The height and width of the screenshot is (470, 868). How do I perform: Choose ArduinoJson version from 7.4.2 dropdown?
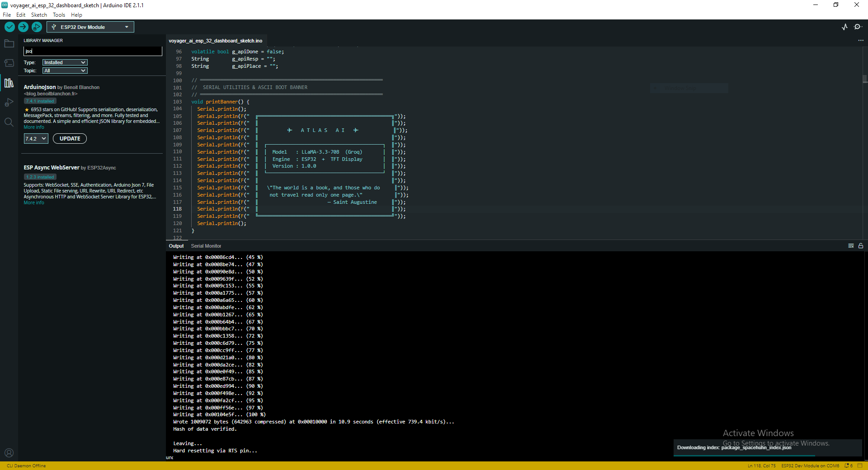[x=36, y=139]
